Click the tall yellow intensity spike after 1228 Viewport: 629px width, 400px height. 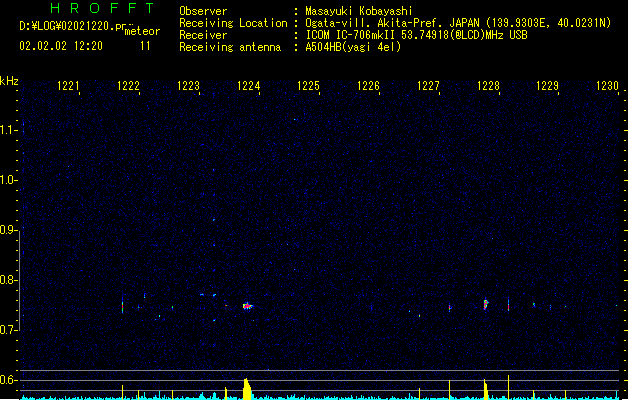coord(508,387)
